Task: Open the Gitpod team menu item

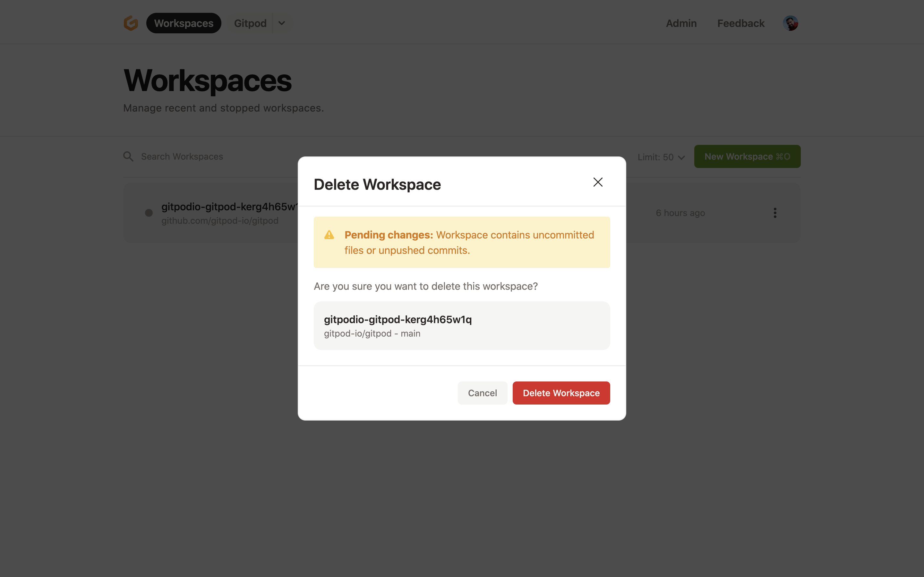Action: coord(250,23)
